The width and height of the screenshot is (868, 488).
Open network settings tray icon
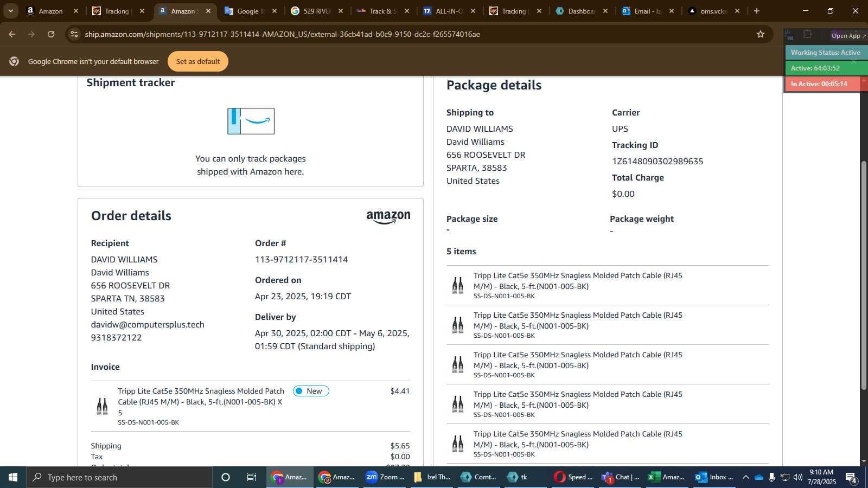[785, 477]
